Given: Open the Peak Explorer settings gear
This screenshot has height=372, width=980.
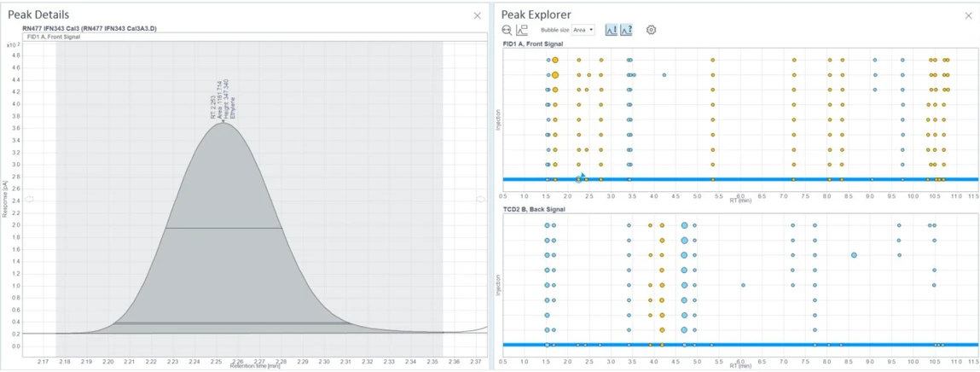Looking at the screenshot, I should click(651, 30).
